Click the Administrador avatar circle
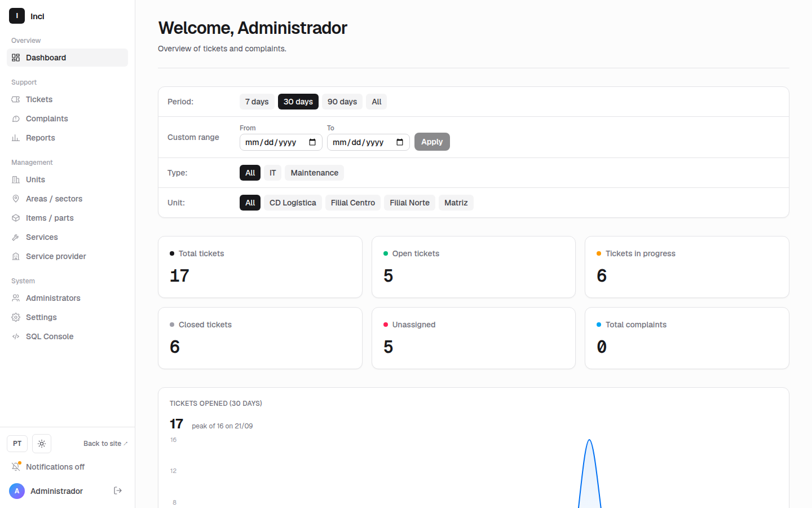This screenshot has height=508, width=812. tap(17, 491)
